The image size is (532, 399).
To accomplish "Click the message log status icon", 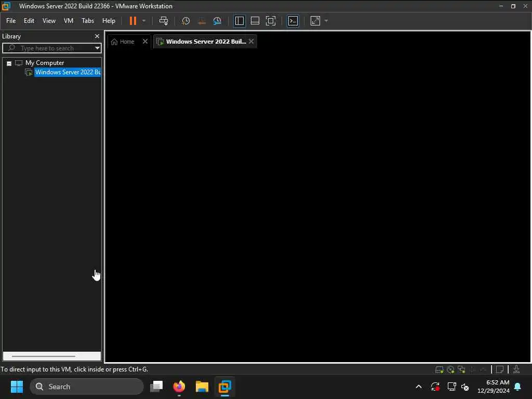I will click(499, 369).
